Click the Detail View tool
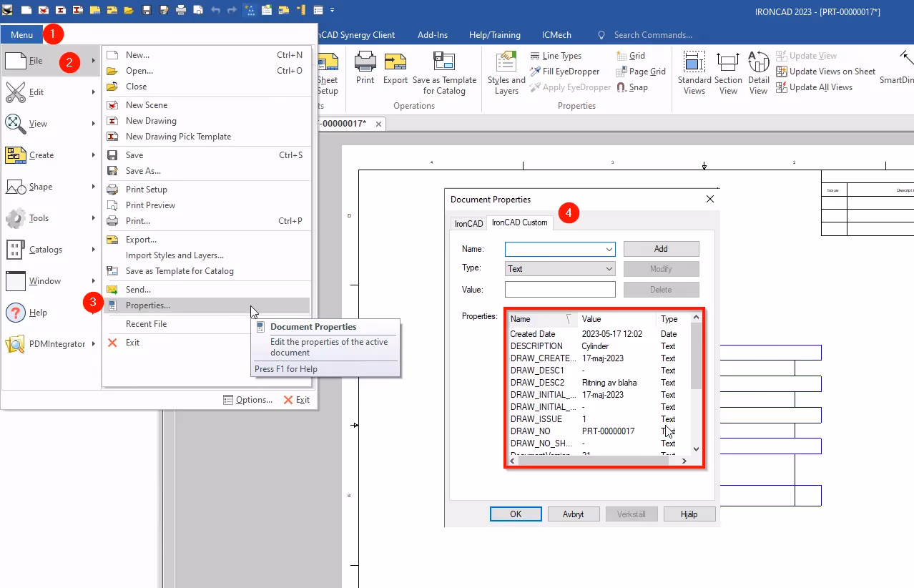Image resolution: width=914 pixels, height=588 pixels. pos(758,73)
